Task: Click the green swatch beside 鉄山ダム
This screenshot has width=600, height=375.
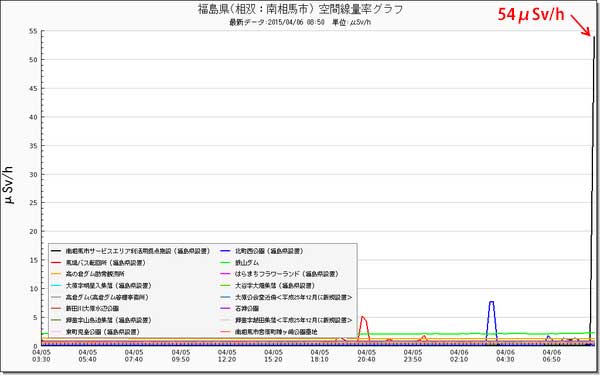Action: click(225, 262)
